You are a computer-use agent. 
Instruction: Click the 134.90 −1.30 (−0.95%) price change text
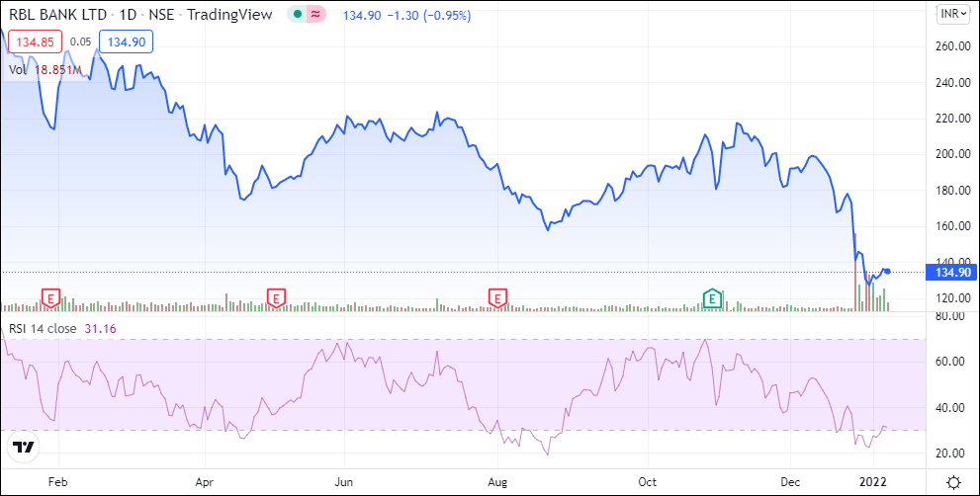406,15
